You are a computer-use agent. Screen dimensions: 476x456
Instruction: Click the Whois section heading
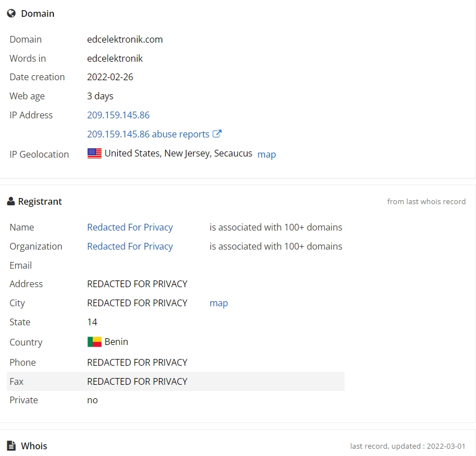pyautogui.click(x=34, y=446)
